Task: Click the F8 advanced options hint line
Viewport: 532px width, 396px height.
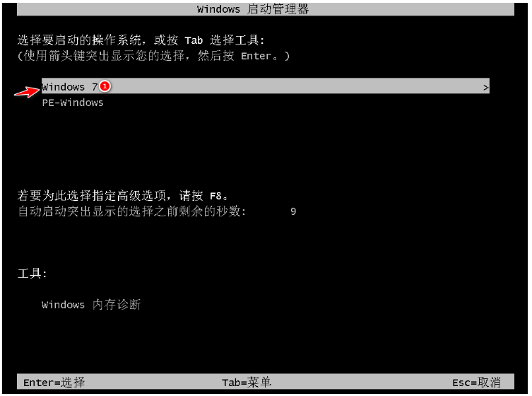Action: click(x=123, y=196)
